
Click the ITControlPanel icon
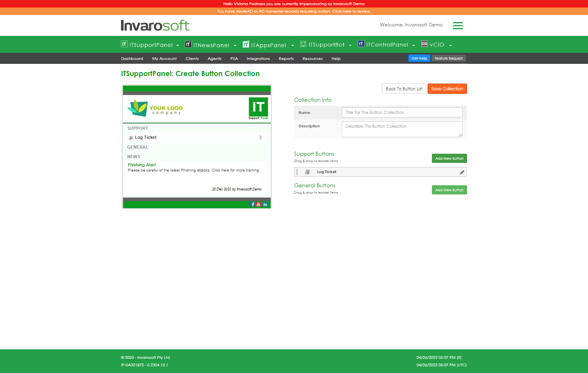click(x=361, y=44)
